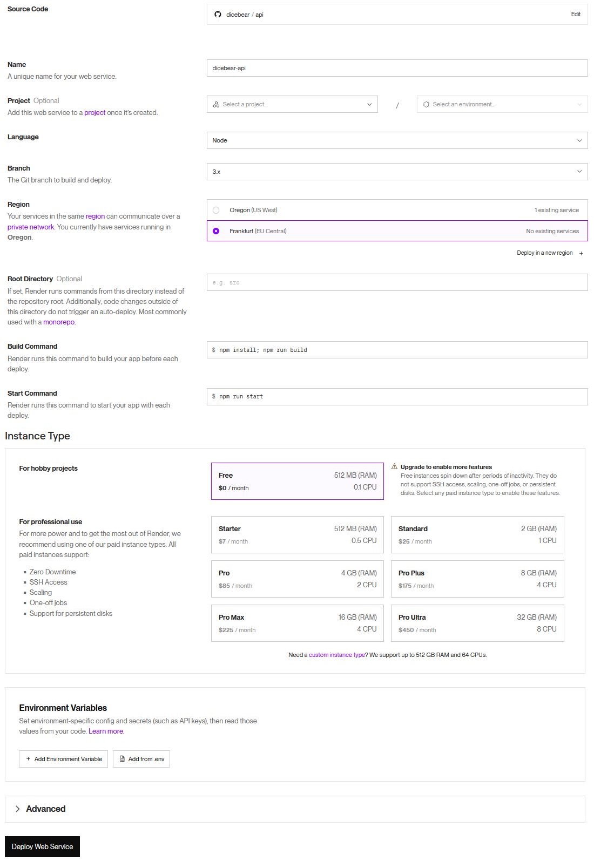Viewport: 594px width, 868px height.
Task: Open the Branch dropdown showing 3.x
Action: [x=397, y=171]
